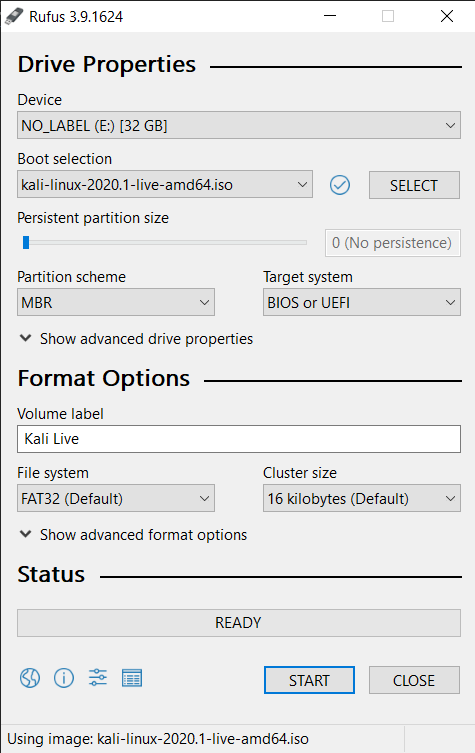Click the Status heading
This screenshot has width=475, height=753.
pyautogui.click(x=51, y=574)
